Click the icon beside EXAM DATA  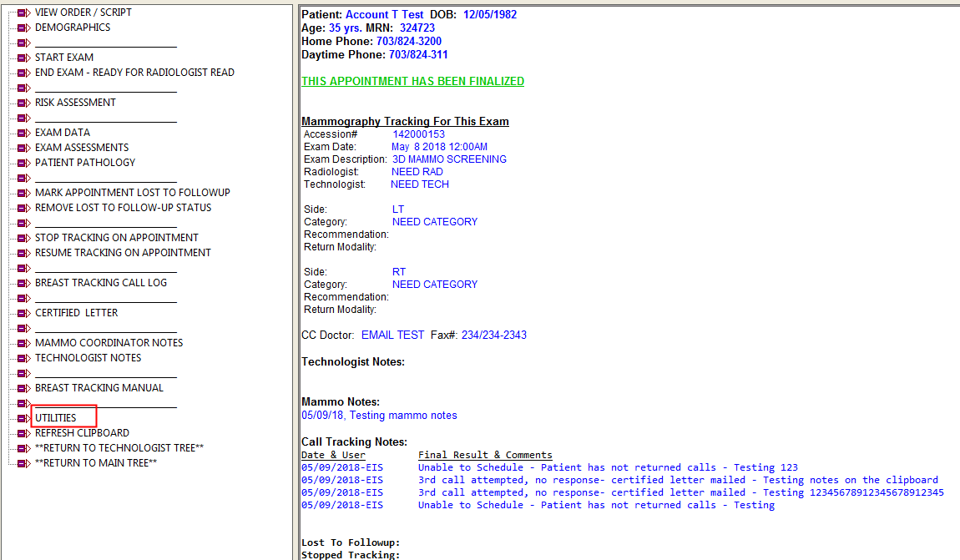pyautogui.click(x=24, y=133)
